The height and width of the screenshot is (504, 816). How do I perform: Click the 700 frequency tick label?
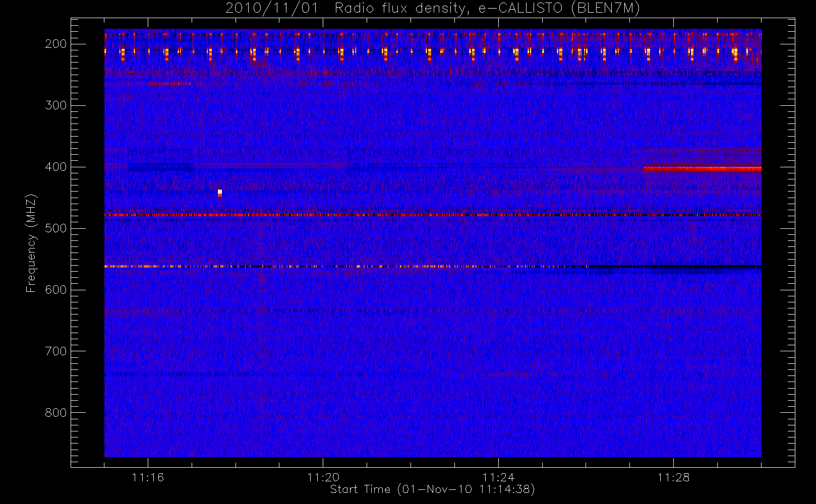tap(56, 351)
